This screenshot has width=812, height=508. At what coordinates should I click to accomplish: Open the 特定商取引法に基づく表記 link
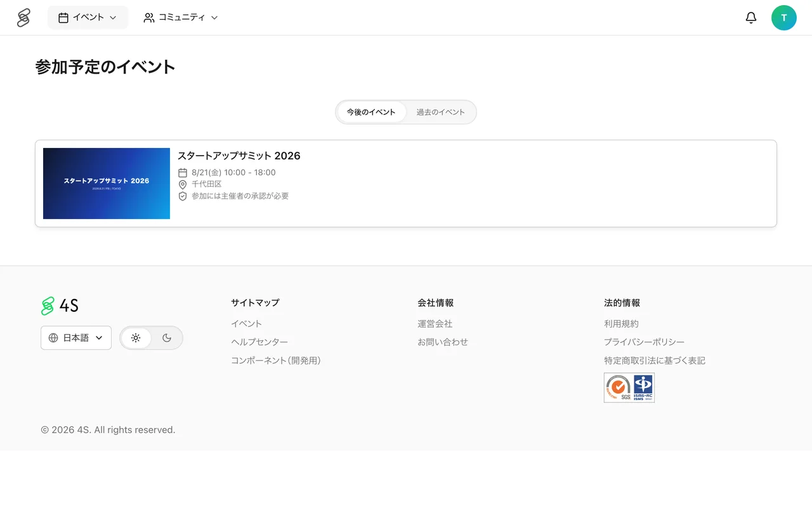(x=655, y=361)
